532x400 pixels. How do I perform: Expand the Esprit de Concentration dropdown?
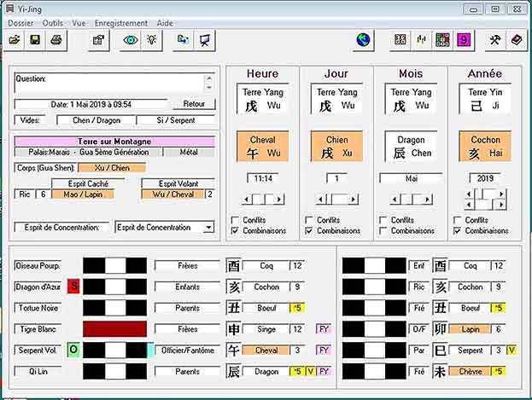[x=208, y=227]
